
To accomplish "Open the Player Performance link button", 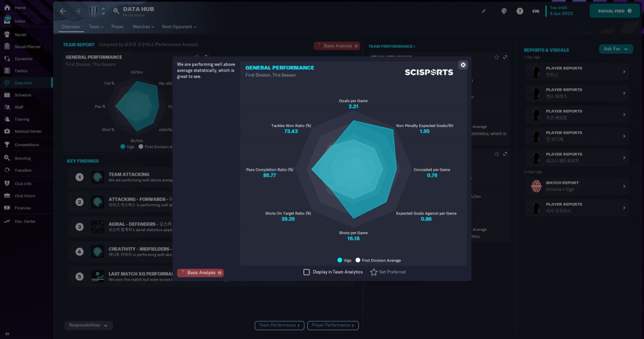I will (333, 325).
